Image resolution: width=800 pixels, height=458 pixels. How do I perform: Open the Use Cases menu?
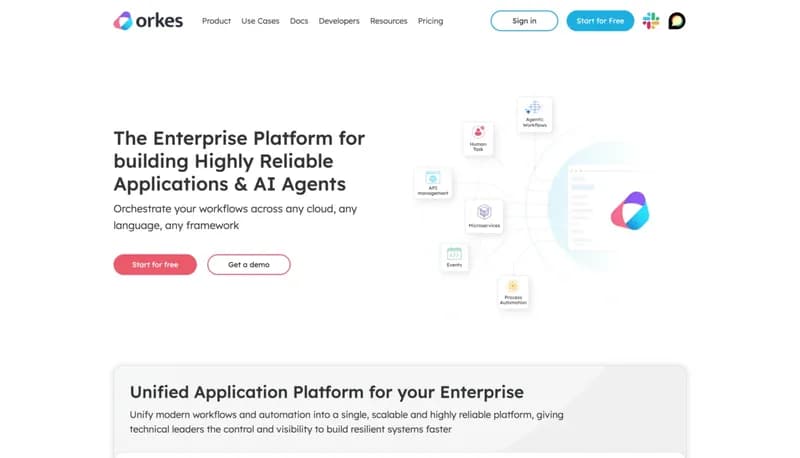coord(260,21)
